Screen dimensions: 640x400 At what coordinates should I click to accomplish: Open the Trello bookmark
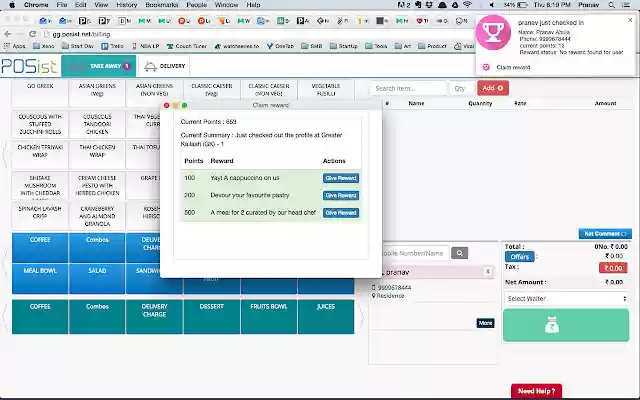pos(113,46)
